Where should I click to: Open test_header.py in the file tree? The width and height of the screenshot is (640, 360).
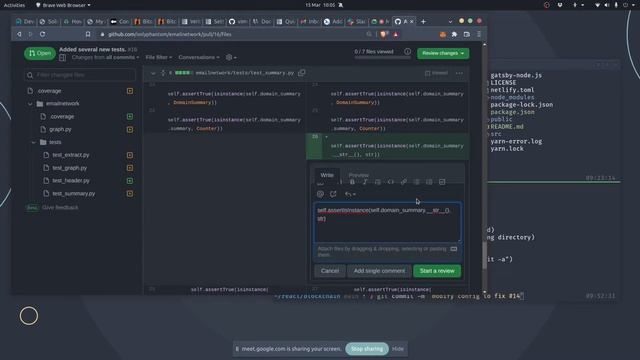71,181
